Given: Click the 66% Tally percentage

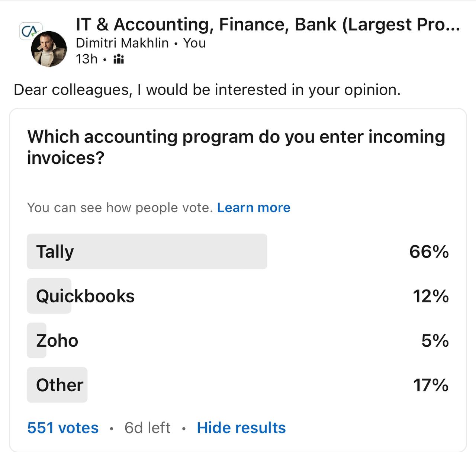Looking at the screenshot, I should pyautogui.click(x=429, y=252).
